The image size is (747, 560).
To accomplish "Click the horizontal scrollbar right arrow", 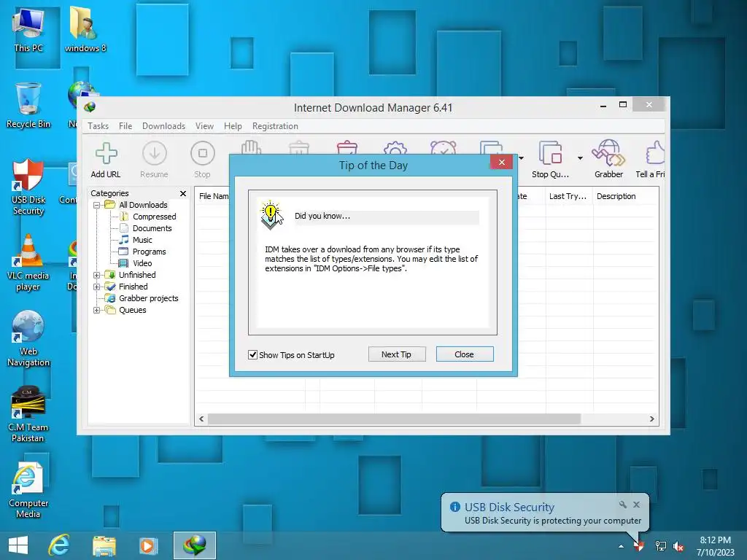I will 651,419.
